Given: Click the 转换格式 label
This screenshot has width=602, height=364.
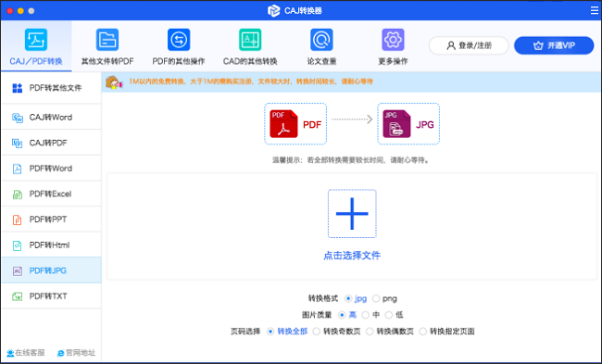Looking at the screenshot, I should click(323, 298).
